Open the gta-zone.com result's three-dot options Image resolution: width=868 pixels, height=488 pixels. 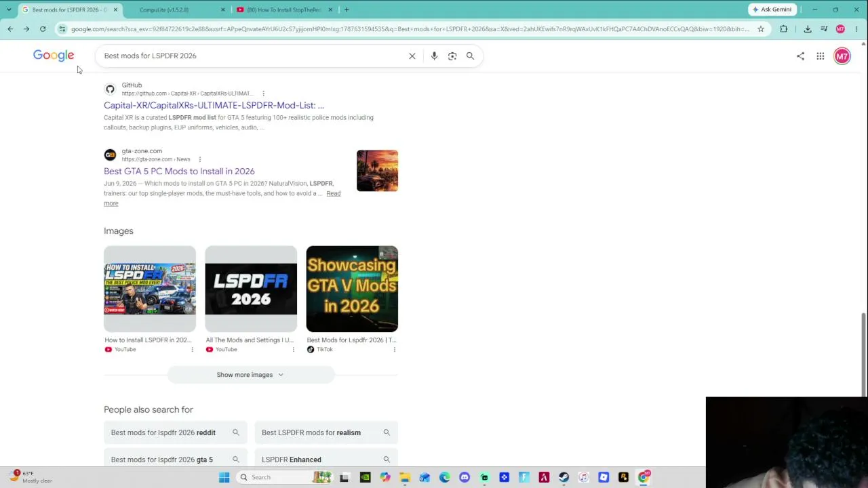point(199,159)
